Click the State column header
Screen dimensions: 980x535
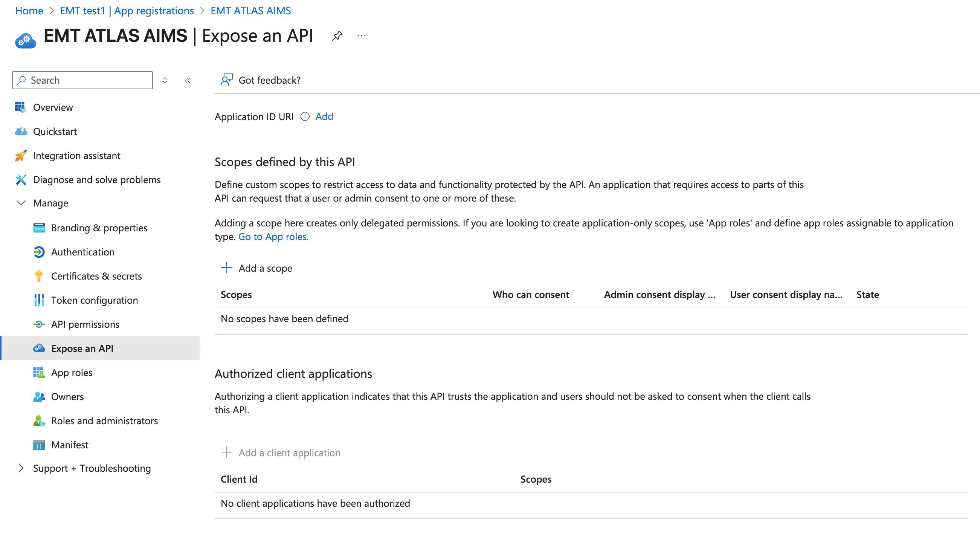(867, 295)
